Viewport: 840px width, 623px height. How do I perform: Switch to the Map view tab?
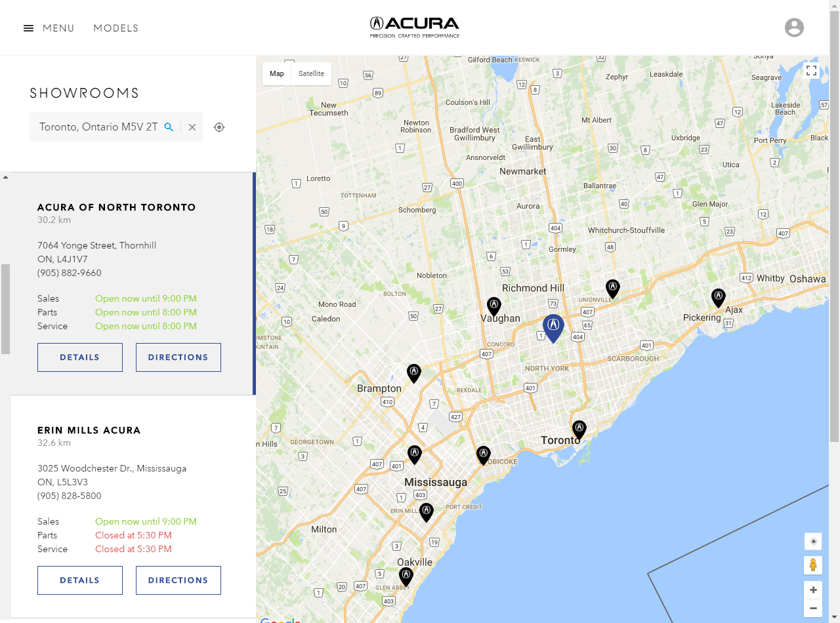(x=277, y=73)
